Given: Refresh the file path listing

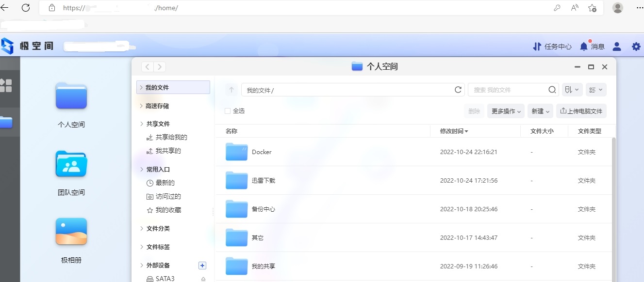Looking at the screenshot, I should pos(458,90).
